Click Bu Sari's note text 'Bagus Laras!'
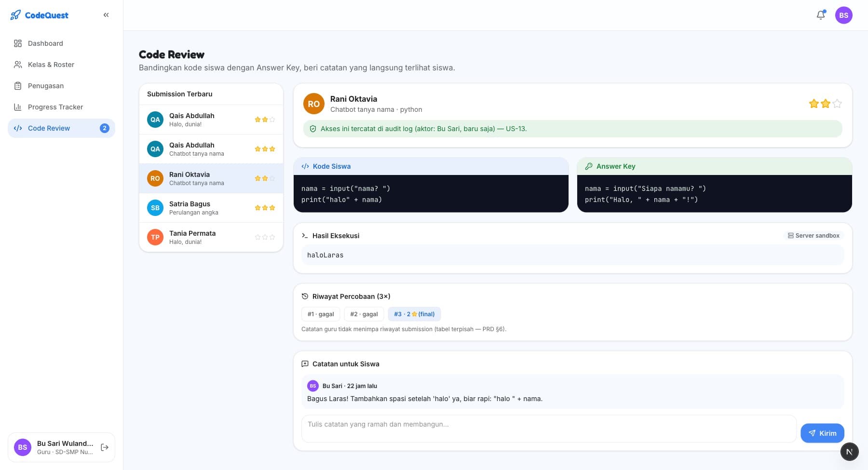Image resolution: width=868 pixels, height=470 pixels. 425,399
